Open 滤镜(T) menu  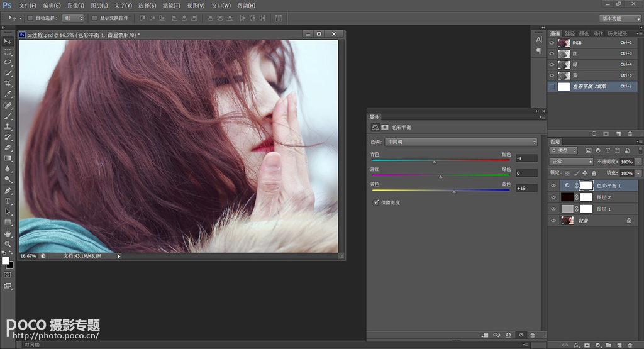[171, 5]
